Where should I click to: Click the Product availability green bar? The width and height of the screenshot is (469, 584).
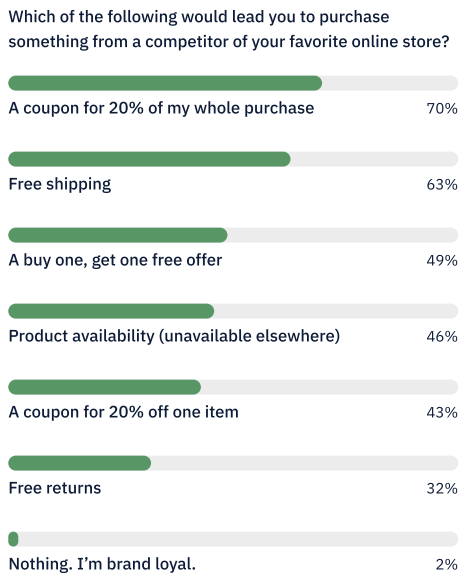click(111, 311)
